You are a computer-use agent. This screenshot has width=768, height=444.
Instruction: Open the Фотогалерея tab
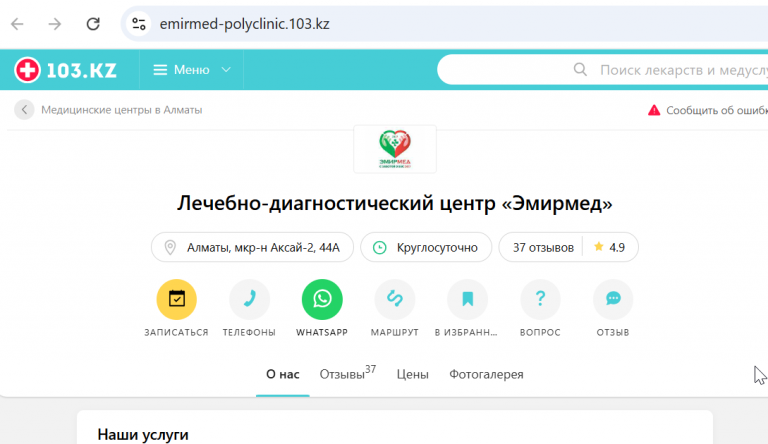point(486,374)
